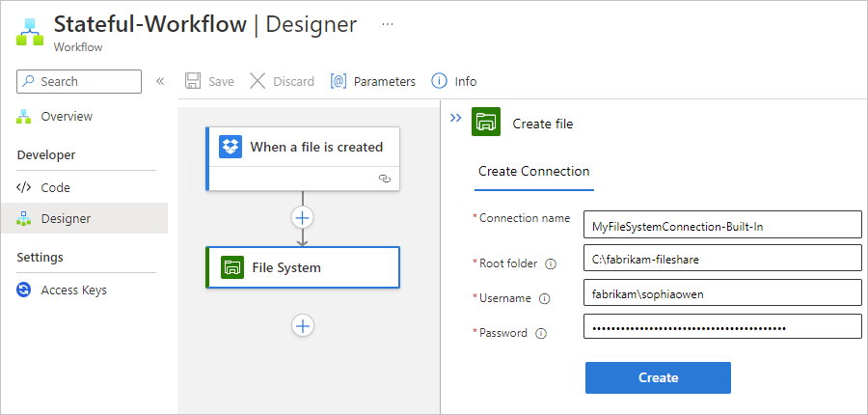
Task: Open the Parameters toolbar button
Action: pos(373,81)
